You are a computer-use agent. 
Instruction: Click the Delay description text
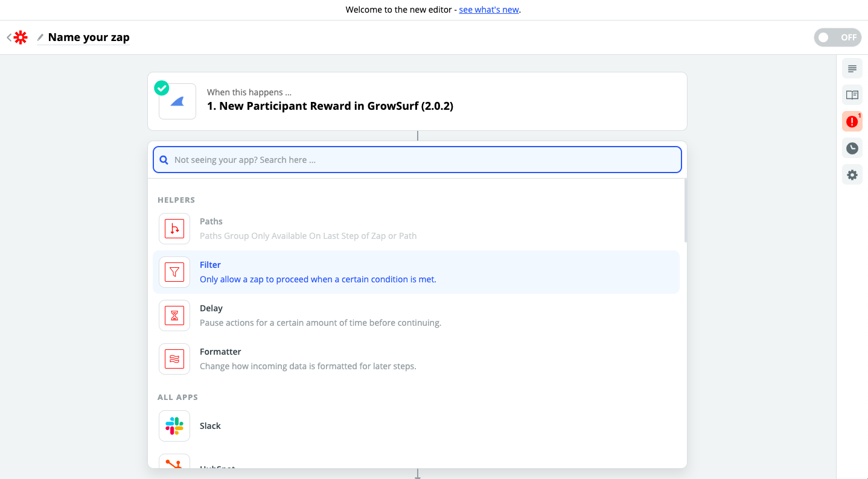point(321,323)
